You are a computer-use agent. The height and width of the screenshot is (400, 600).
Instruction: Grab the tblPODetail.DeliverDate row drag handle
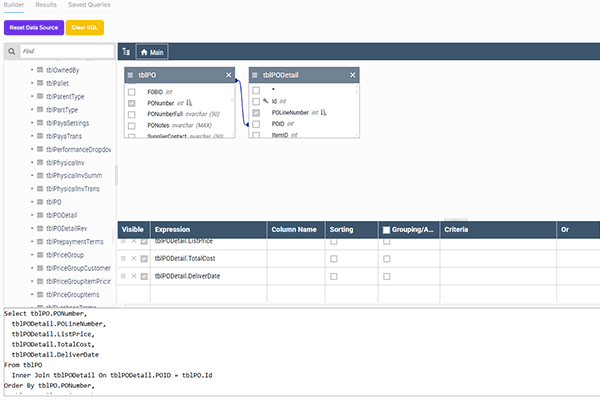tap(124, 276)
